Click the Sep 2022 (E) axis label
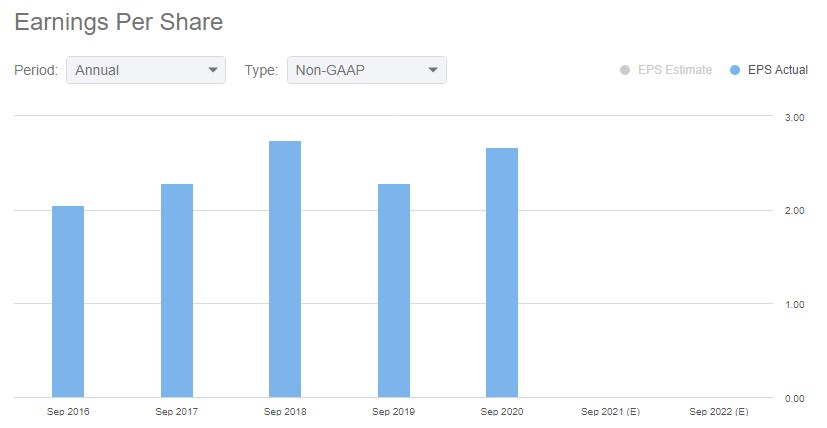This screenshot has width=827, height=428. (x=719, y=412)
